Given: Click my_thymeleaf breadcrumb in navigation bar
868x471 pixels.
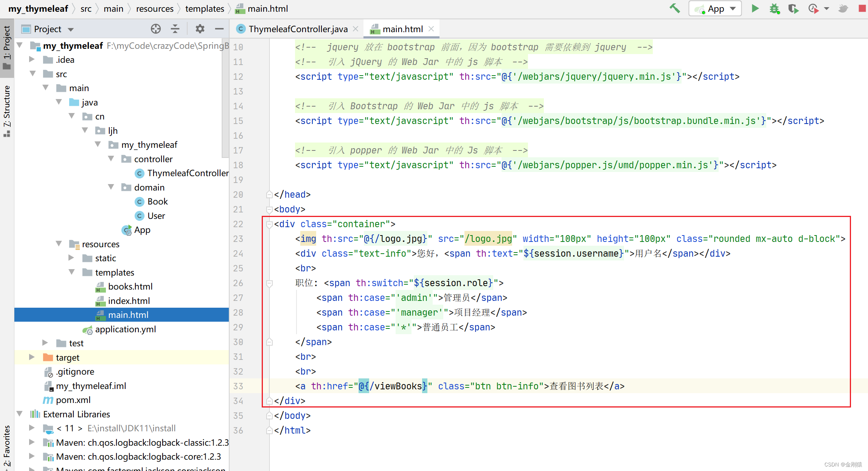Looking at the screenshot, I should [38, 9].
